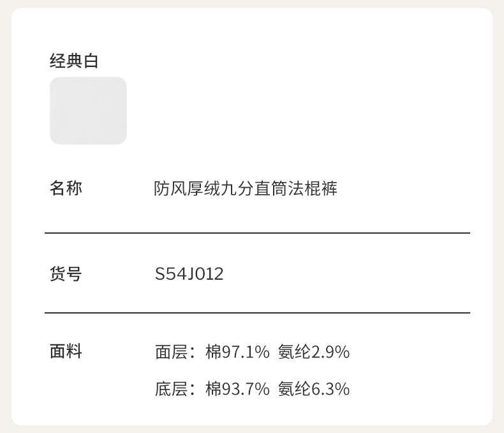Click the 棉97.1% composition value
Screen dimensions: 504x433
237,352
